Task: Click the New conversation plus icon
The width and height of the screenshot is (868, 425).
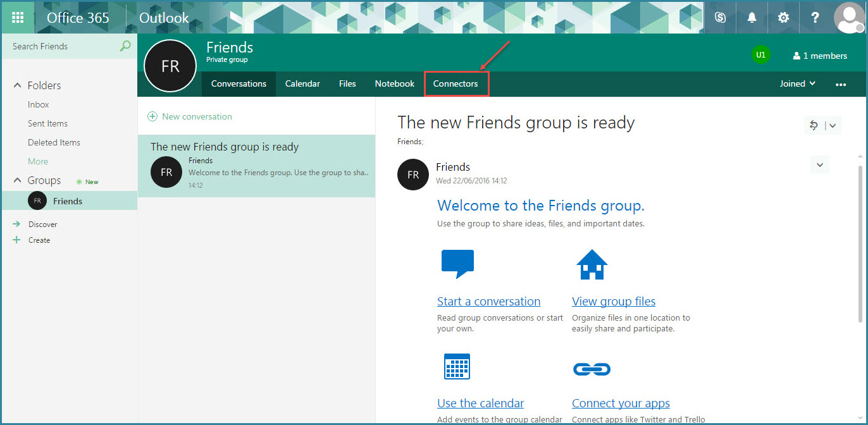Action: 152,116
